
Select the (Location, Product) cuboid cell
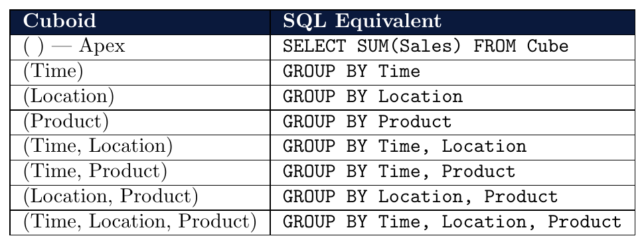139,198
